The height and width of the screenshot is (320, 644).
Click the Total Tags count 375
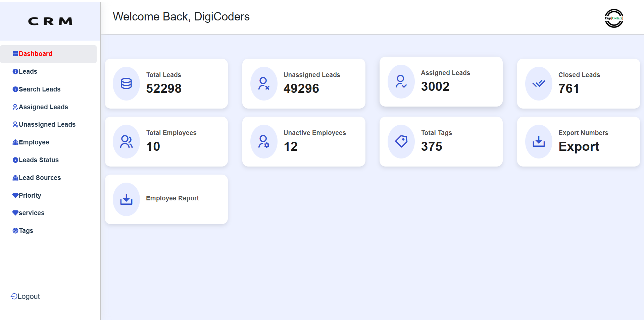432,146
